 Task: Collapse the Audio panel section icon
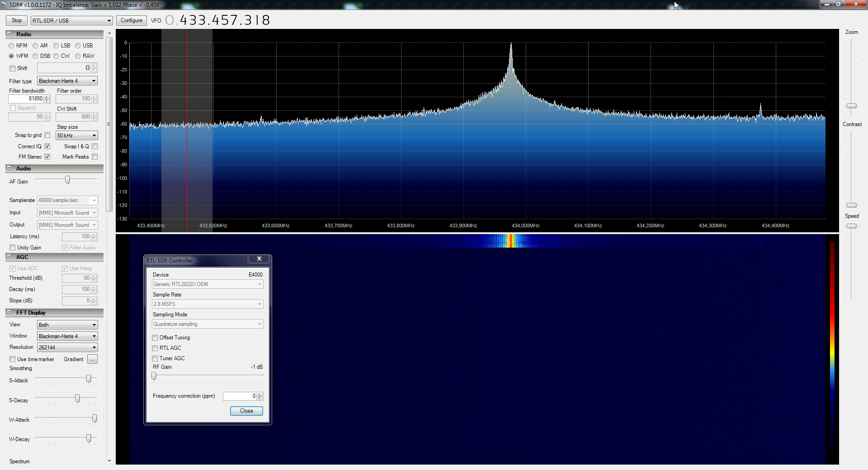tap(9, 168)
